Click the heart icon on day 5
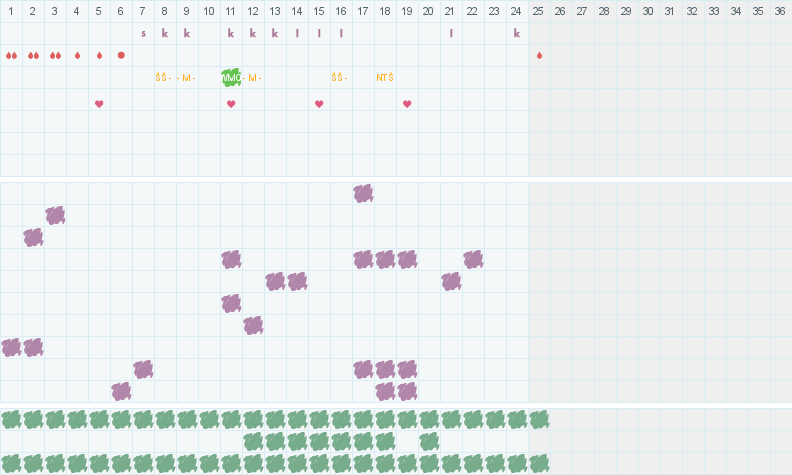 click(x=99, y=103)
